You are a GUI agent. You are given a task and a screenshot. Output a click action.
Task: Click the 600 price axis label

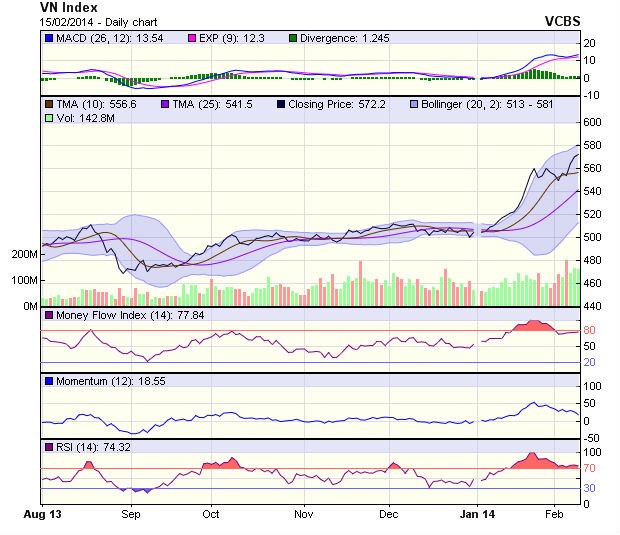tap(594, 122)
